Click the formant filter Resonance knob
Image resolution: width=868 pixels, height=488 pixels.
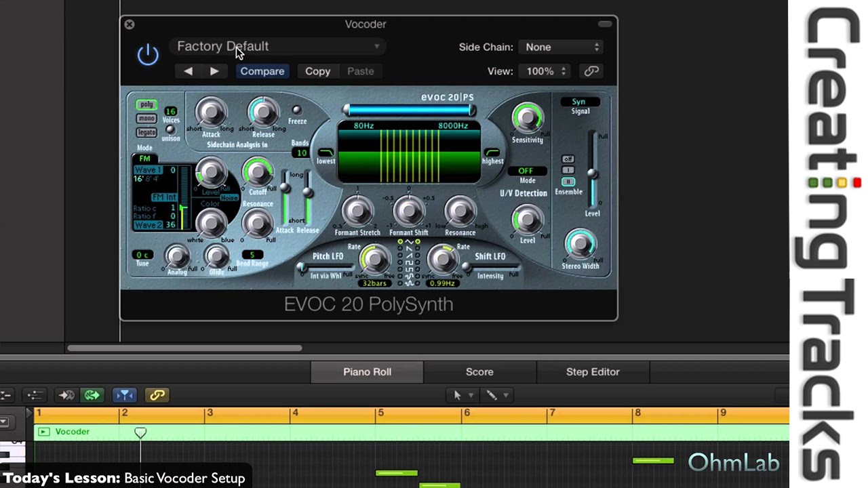tap(460, 211)
